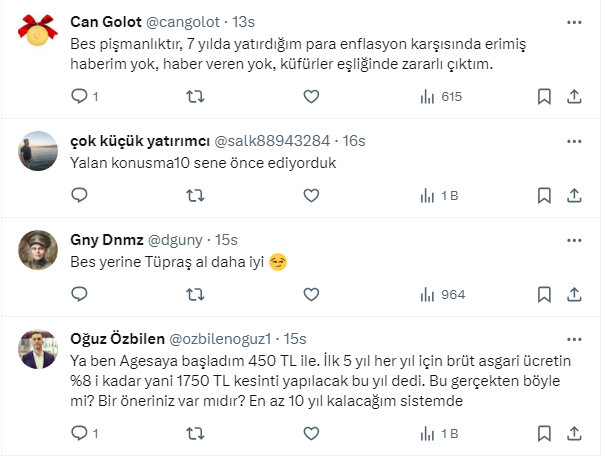Open more options on Can Golot's tweet

575,21
